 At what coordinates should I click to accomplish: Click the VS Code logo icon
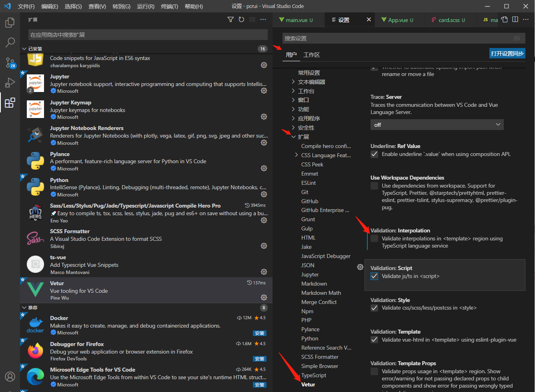(7, 6)
